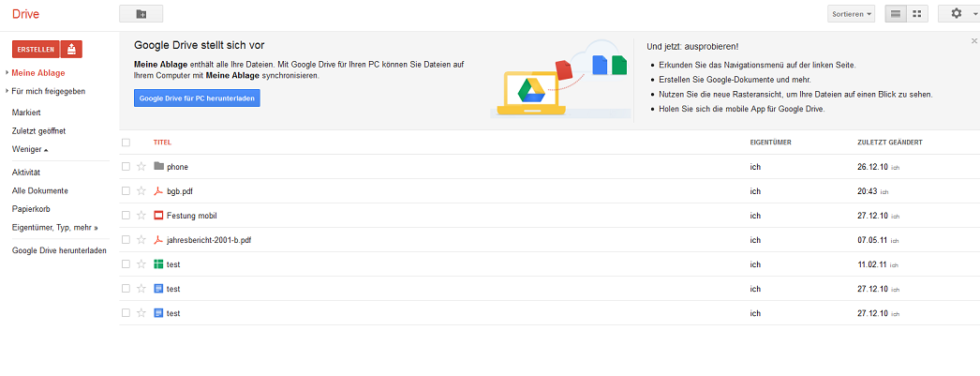Check the phone folder checkbox
This screenshot has height=376, width=980.
coord(126,166)
